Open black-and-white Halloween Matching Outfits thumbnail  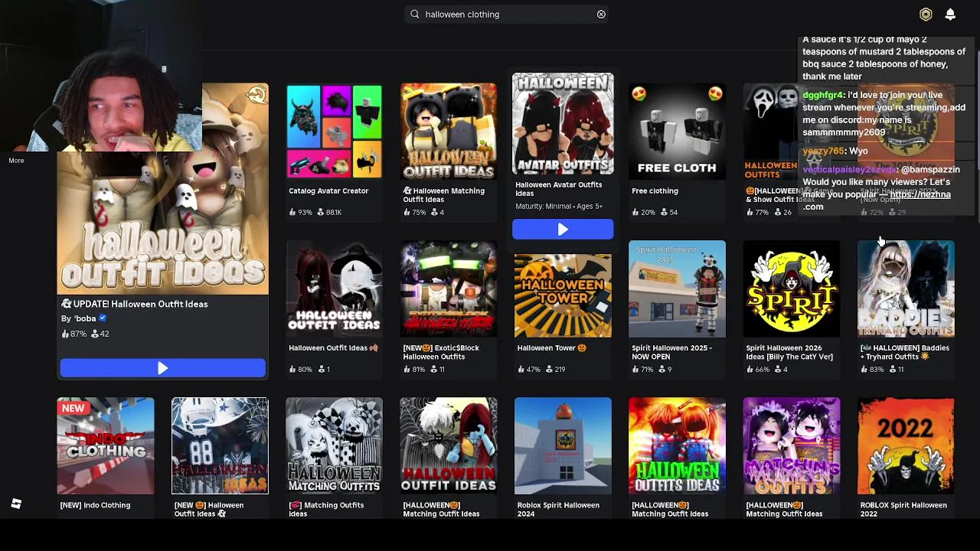tap(334, 446)
